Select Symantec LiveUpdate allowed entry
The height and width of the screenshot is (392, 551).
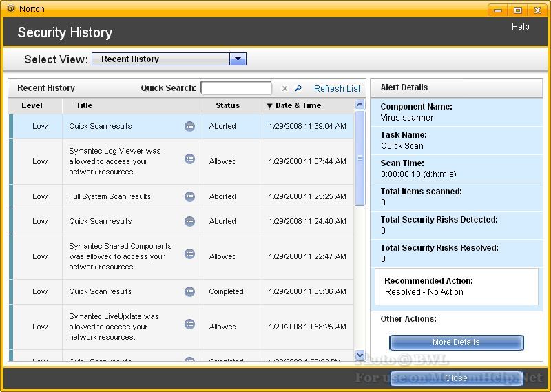click(x=181, y=327)
